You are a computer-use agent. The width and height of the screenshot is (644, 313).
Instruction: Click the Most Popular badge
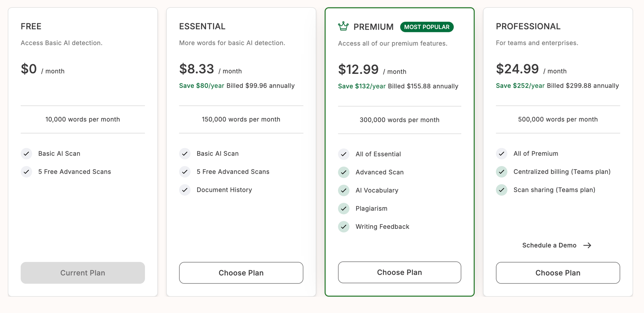(x=427, y=27)
